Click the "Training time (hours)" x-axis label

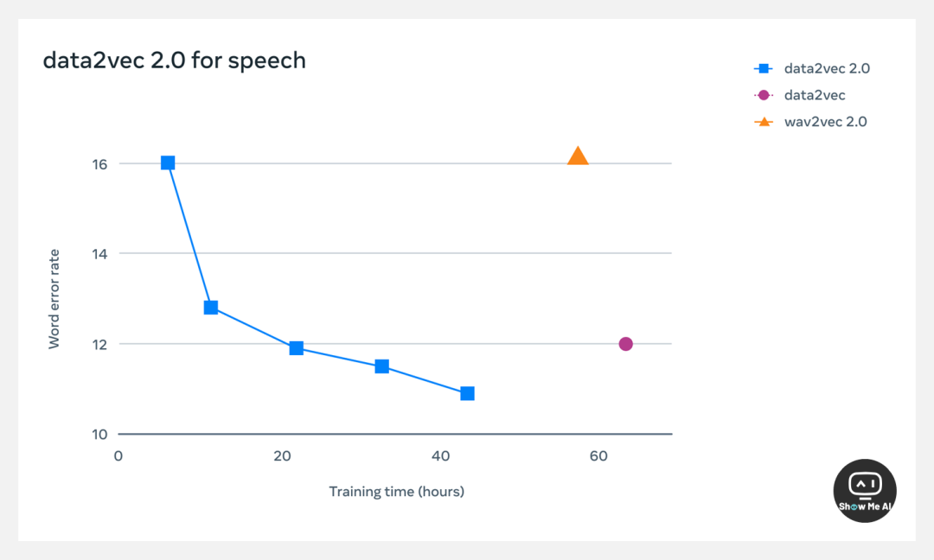pos(397,492)
